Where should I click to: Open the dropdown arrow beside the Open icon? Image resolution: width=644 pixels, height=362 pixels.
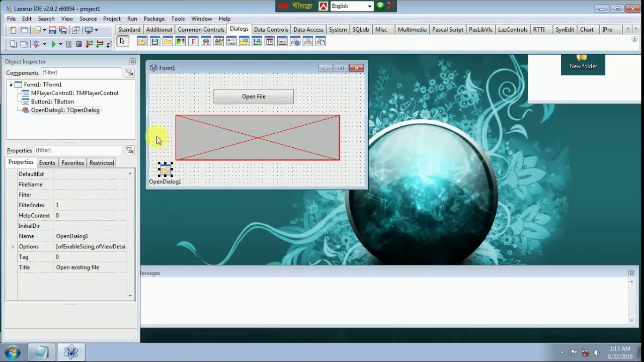coord(44,30)
